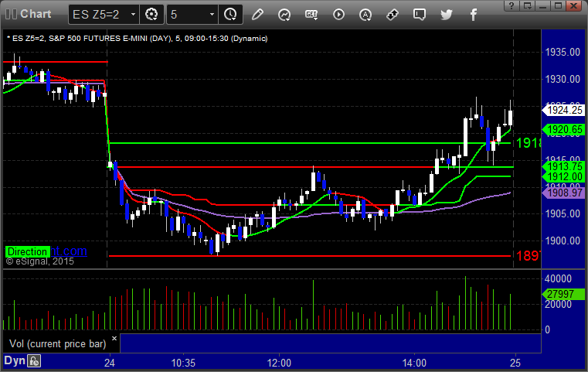Image resolution: width=588 pixels, height=372 pixels.
Task: Click the link arrows icon
Action: point(393,15)
